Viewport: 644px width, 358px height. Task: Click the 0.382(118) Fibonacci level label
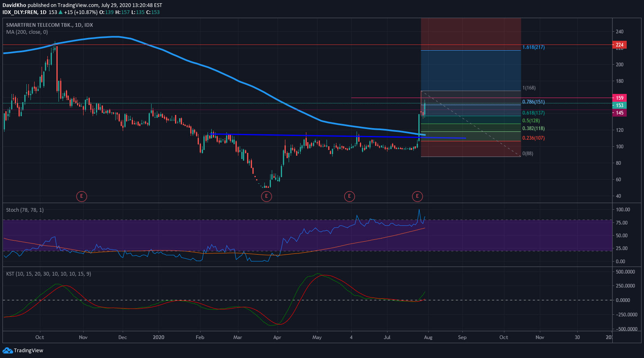click(533, 129)
